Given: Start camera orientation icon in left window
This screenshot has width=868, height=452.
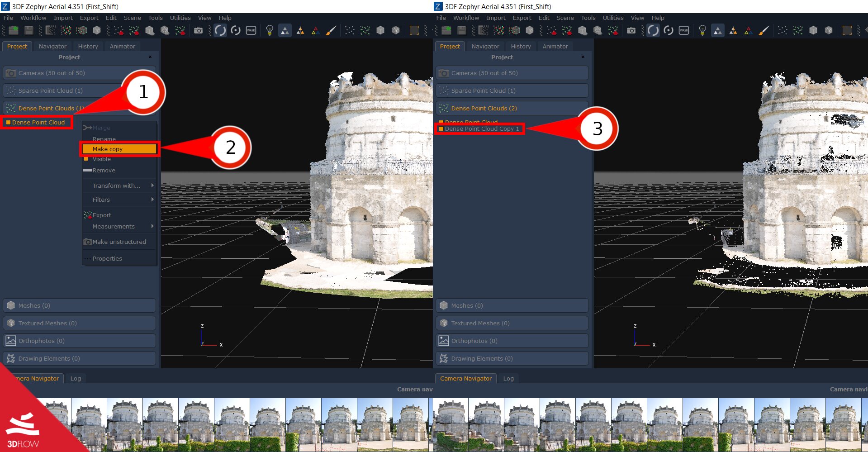Looking at the screenshot, I should 51,30.
